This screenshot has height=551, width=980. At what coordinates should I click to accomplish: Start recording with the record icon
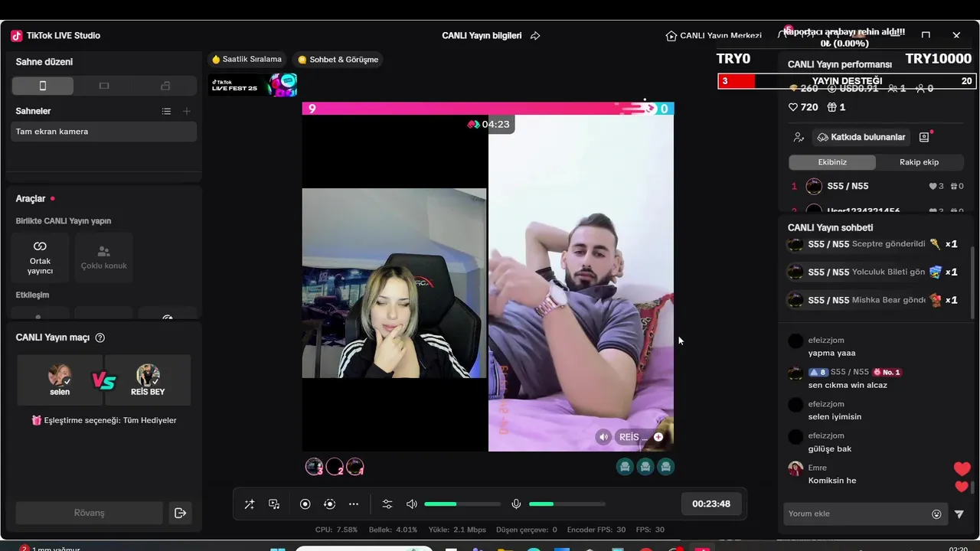(305, 504)
